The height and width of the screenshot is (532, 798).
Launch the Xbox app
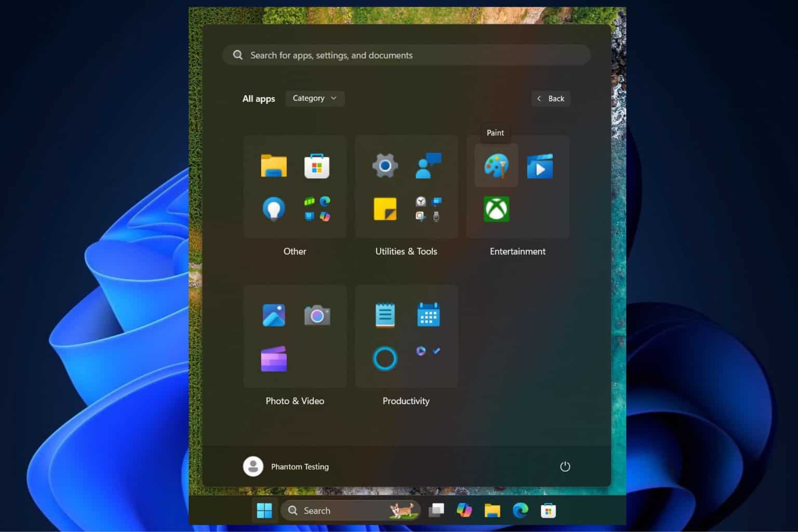[x=496, y=209]
